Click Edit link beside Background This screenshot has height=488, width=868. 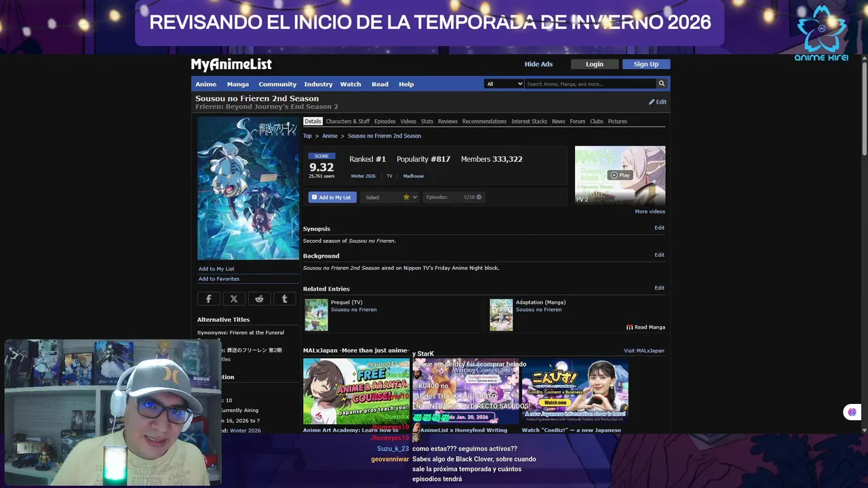click(x=659, y=255)
